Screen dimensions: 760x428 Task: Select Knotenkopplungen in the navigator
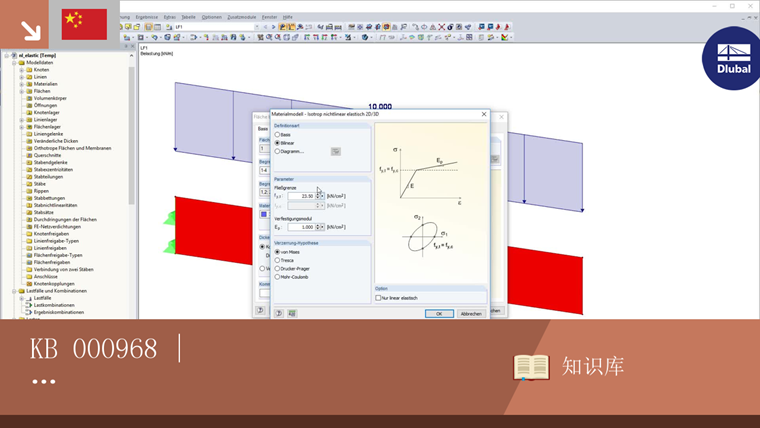point(54,284)
